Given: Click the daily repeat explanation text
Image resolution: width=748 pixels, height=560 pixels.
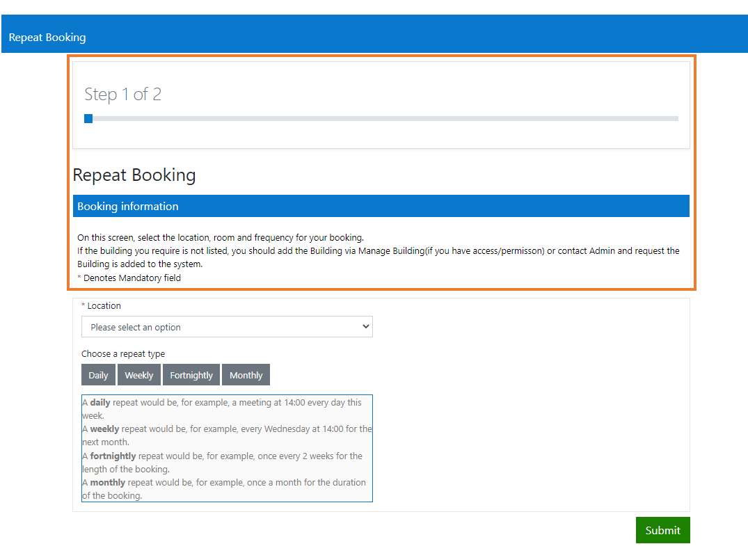Looking at the screenshot, I should click(x=222, y=409).
